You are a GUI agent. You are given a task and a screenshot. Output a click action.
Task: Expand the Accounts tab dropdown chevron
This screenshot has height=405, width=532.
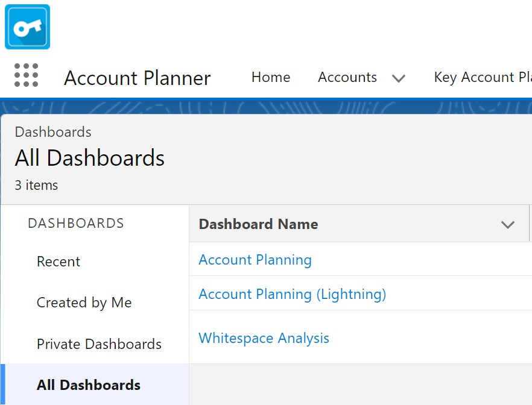point(398,78)
